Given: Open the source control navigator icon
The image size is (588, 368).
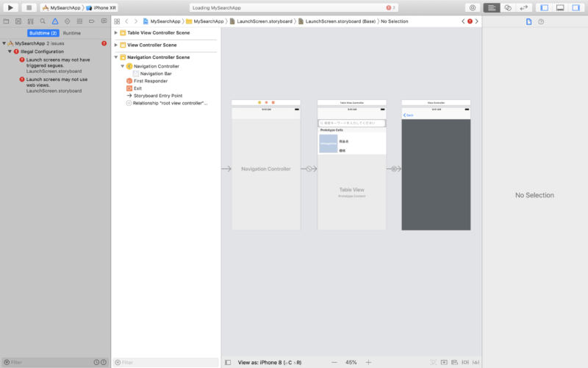Looking at the screenshot, I should click(x=18, y=21).
